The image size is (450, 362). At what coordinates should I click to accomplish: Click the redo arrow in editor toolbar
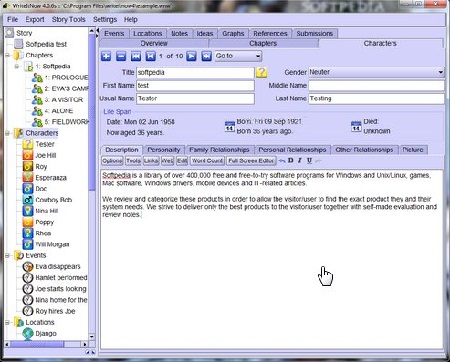[x=318, y=161]
